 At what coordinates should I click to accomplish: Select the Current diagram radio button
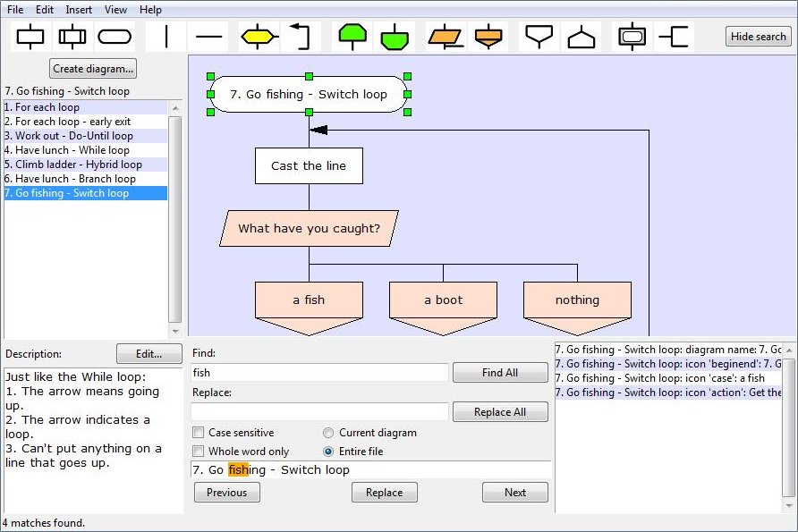328,433
